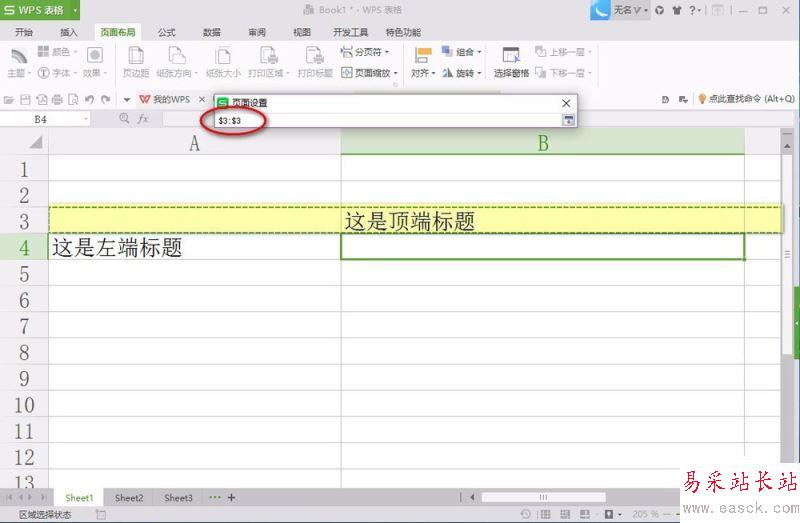The image size is (800, 523).
Task: Switch to the 审阅 tab
Action: [x=257, y=32]
